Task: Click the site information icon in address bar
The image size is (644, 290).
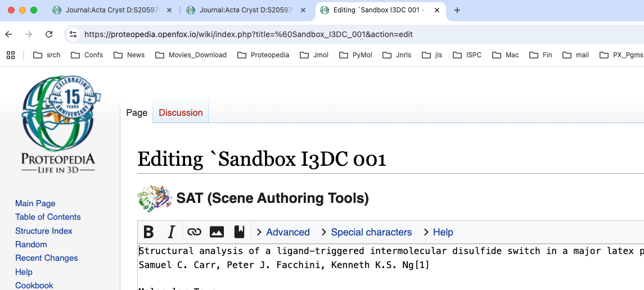Action: point(73,34)
